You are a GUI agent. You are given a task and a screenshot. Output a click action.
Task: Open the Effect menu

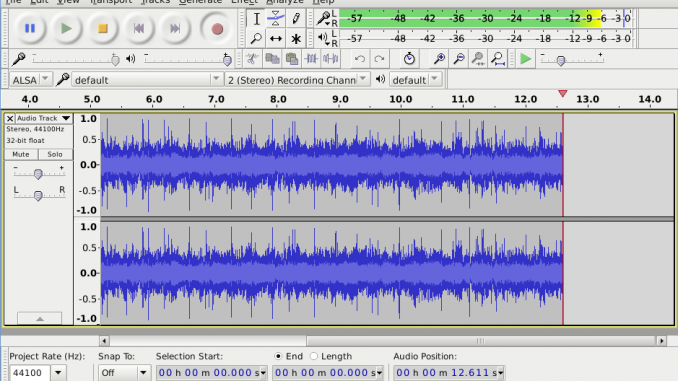point(244,2)
